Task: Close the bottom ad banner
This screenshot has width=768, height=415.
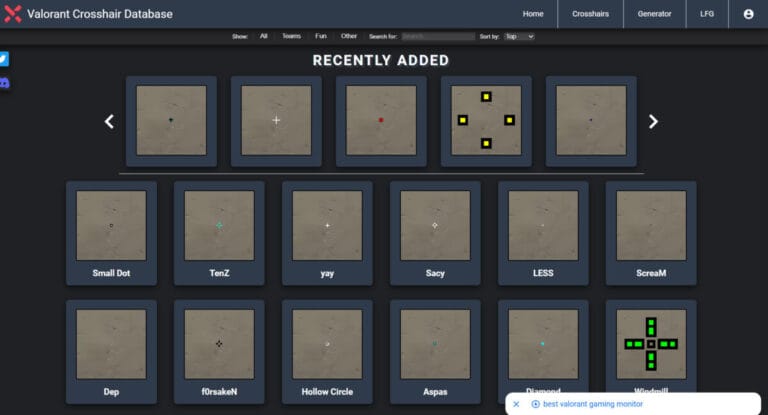Action: point(516,404)
